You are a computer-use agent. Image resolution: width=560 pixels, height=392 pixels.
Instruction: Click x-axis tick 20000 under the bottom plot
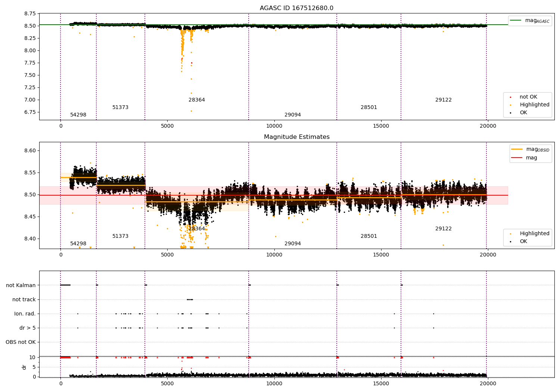[x=488, y=383]
